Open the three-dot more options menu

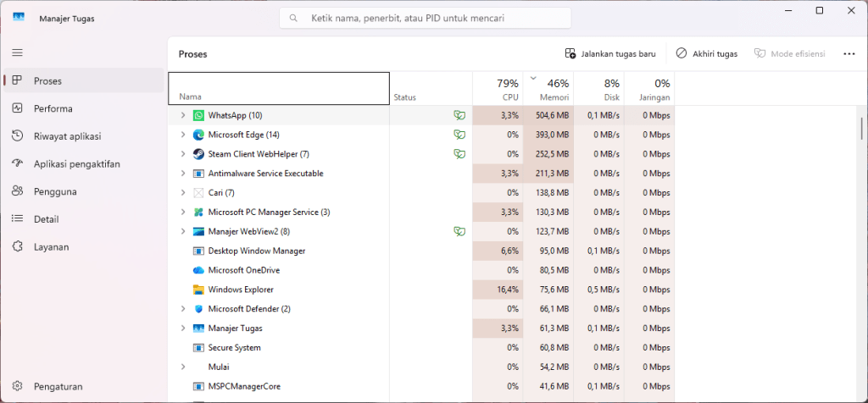(x=849, y=53)
